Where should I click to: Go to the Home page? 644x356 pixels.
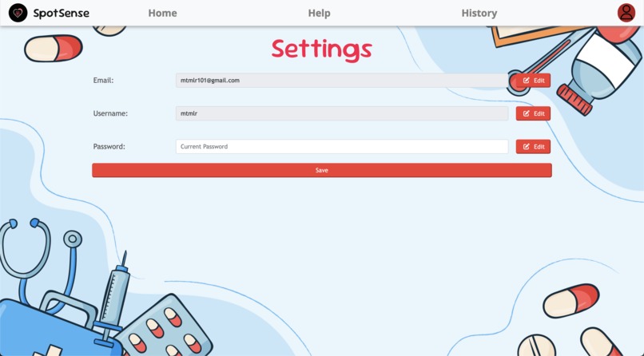point(163,13)
